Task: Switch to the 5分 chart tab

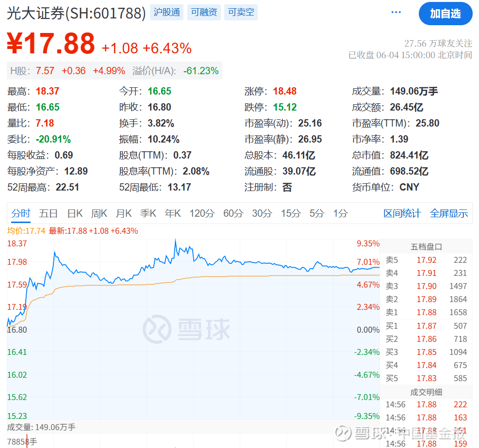Action: point(316,213)
